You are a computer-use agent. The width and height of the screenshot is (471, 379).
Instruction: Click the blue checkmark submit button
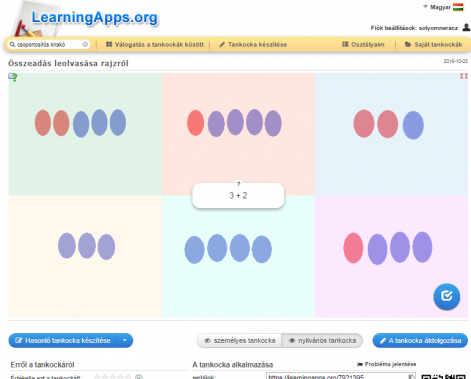446,296
